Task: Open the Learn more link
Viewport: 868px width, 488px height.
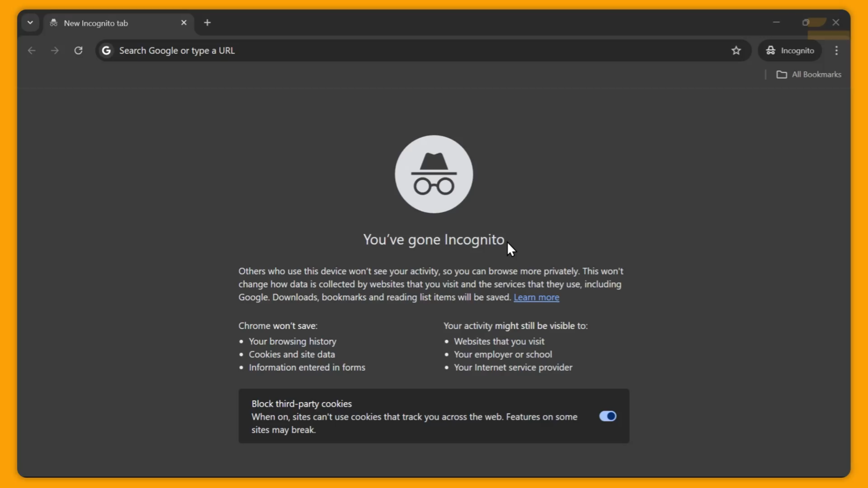Action: tap(536, 297)
